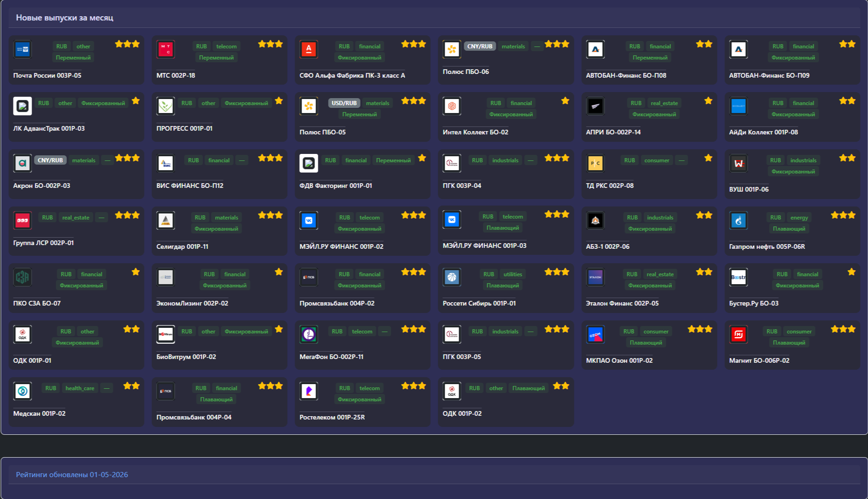Click the real_estate tag on Группа ЛСР

pyautogui.click(x=76, y=218)
